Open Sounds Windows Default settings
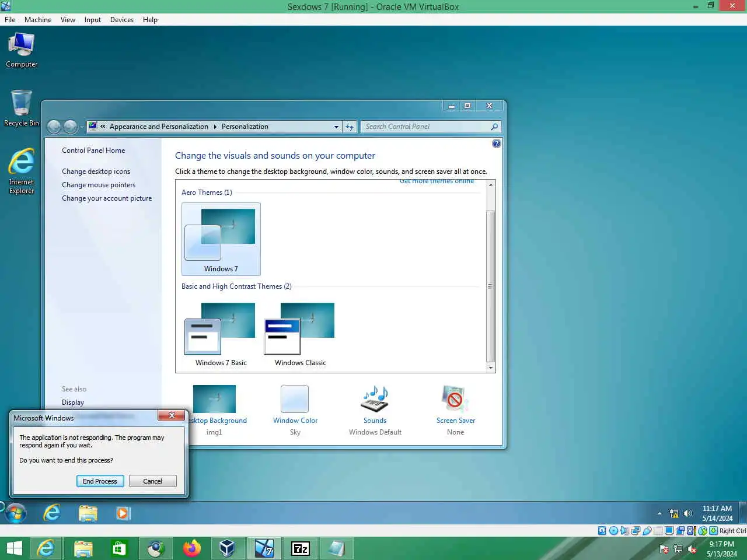The image size is (747, 560). [x=375, y=411]
